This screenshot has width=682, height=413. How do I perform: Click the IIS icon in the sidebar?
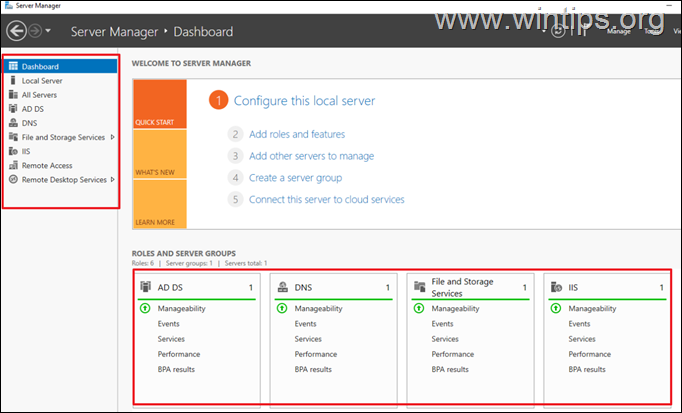click(13, 151)
